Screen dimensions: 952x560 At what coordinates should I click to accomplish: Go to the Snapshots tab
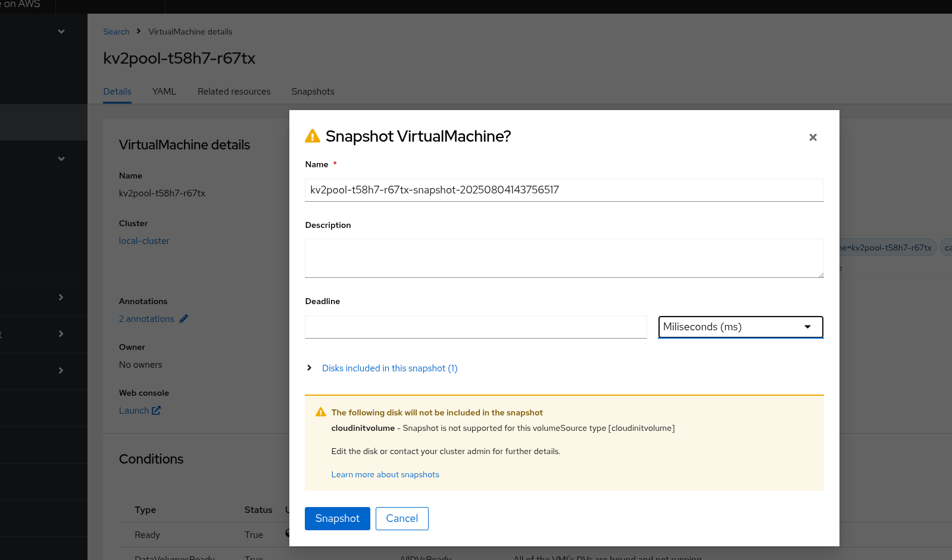click(x=313, y=92)
